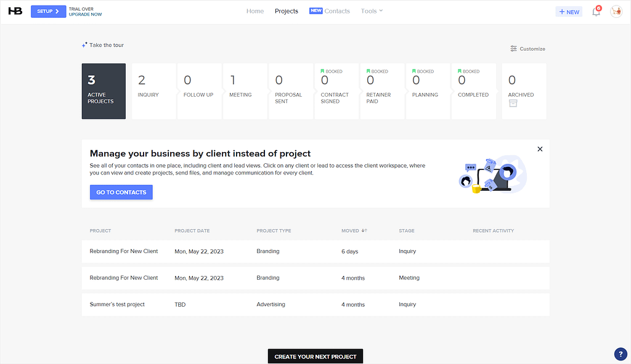Screen dimensions: 631x364
Task: Select the Inquiry pipeline stage card
Action: (153, 91)
